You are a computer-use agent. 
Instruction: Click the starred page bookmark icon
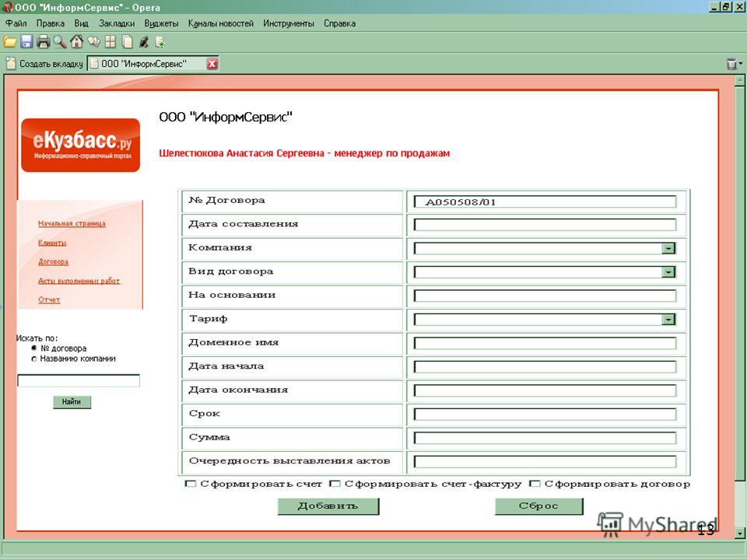(x=160, y=42)
